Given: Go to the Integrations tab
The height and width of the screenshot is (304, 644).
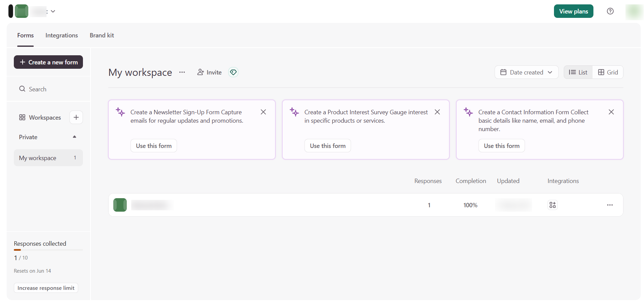Looking at the screenshot, I should pyautogui.click(x=62, y=35).
